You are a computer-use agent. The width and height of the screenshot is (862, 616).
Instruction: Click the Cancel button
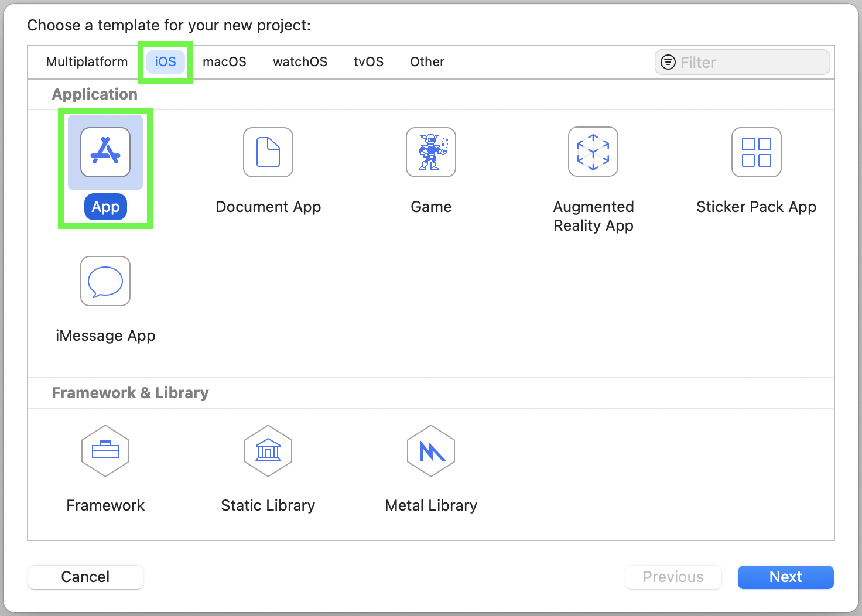(85, 577)
